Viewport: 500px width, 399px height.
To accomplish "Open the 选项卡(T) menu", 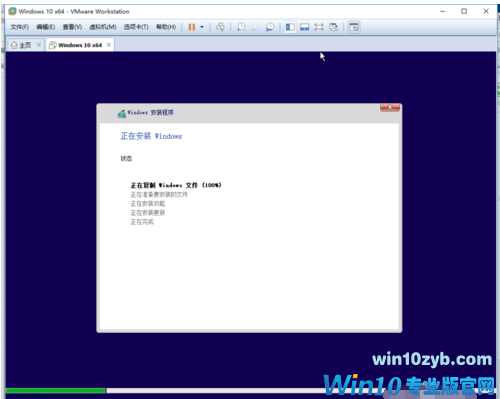I will click(136, 27).
